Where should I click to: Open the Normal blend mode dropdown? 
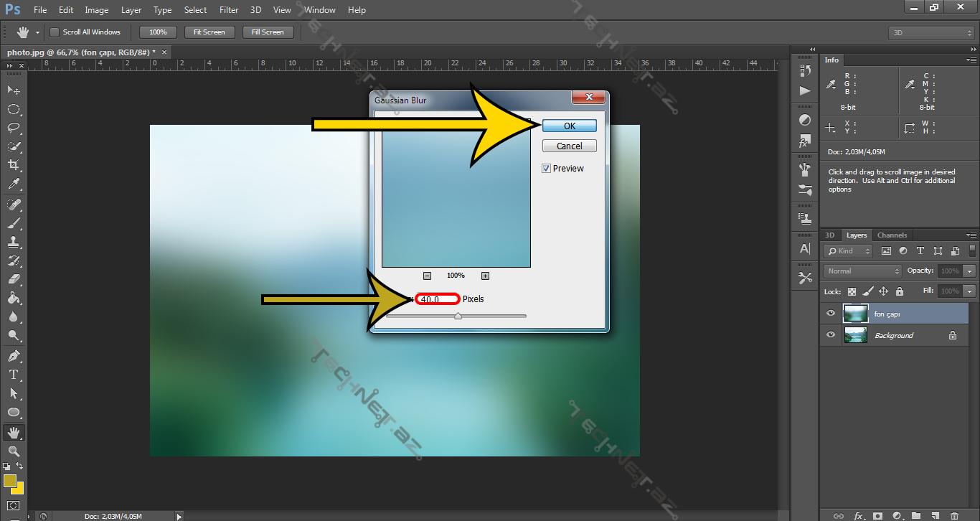click(863, 271)
